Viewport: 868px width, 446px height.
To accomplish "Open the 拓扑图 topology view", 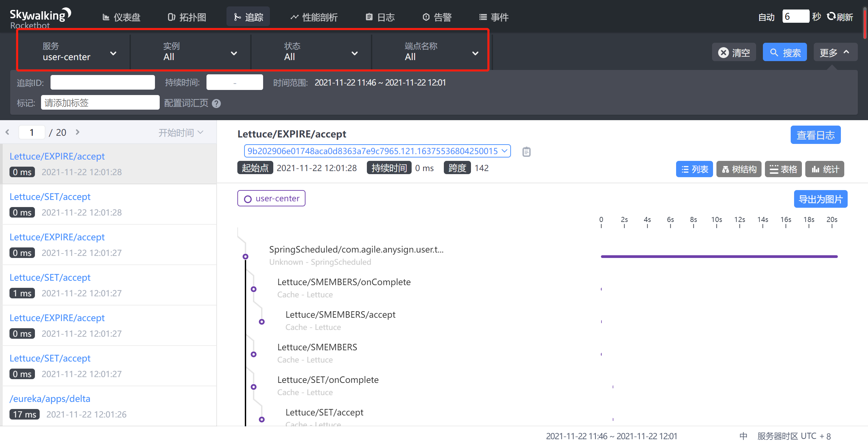I will (186, 17).
